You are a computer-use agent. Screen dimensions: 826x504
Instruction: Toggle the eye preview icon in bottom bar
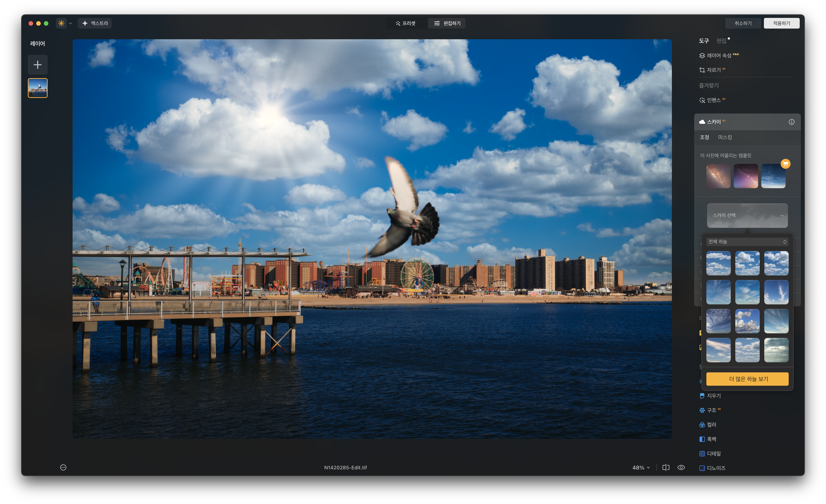pyautogui.click(x=681, y=467)
